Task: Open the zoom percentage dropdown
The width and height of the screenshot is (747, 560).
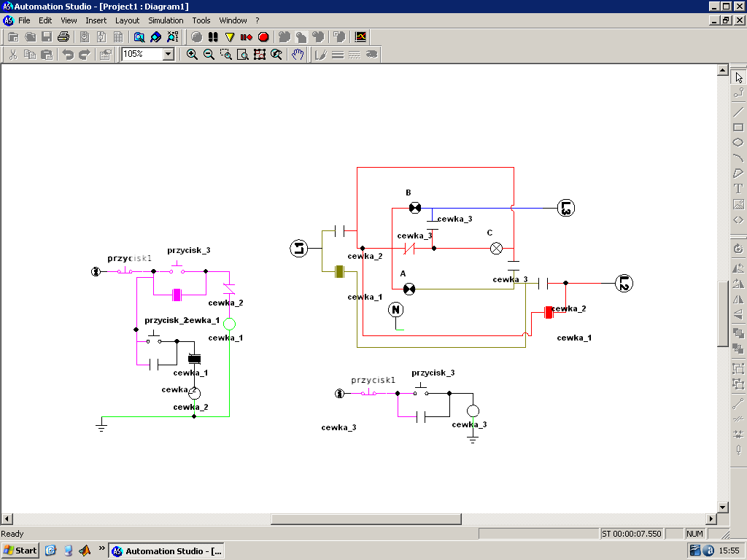Action: point(169,54)
